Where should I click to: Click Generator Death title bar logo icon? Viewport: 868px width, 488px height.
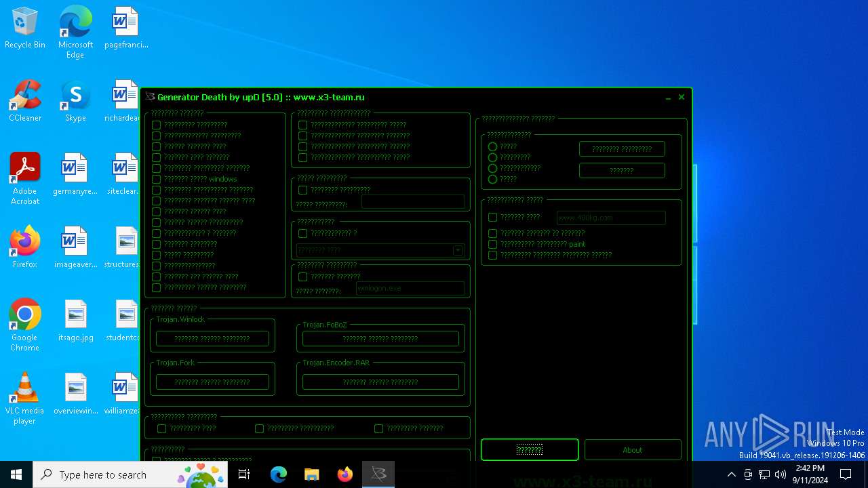pos(150,97)
